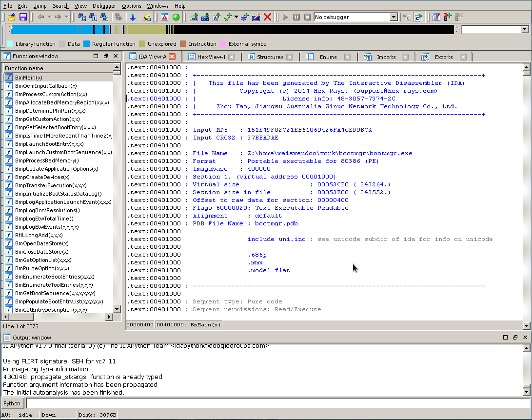
Task: Click the Save database floppy icon
Action: (x=23, y=17)
